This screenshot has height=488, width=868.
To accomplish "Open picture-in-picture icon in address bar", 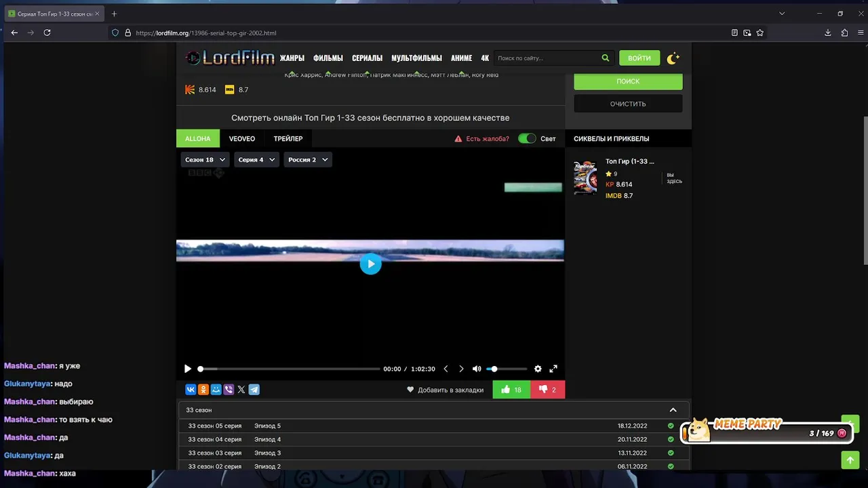I will coord(747,33).
